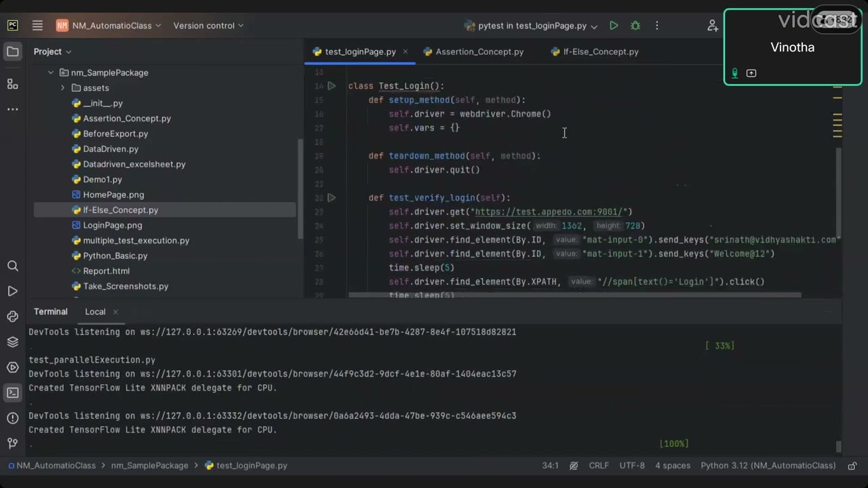The width and height of the screenshot is (868, 488).
Task: Click the Python 3.12 interpreter selector
Action: point(768,466)
